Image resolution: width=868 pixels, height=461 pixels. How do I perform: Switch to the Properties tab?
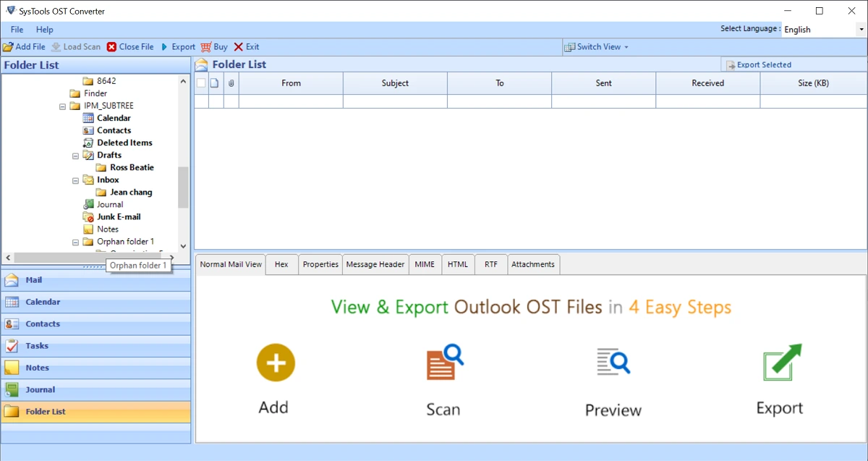pos(320,265)
